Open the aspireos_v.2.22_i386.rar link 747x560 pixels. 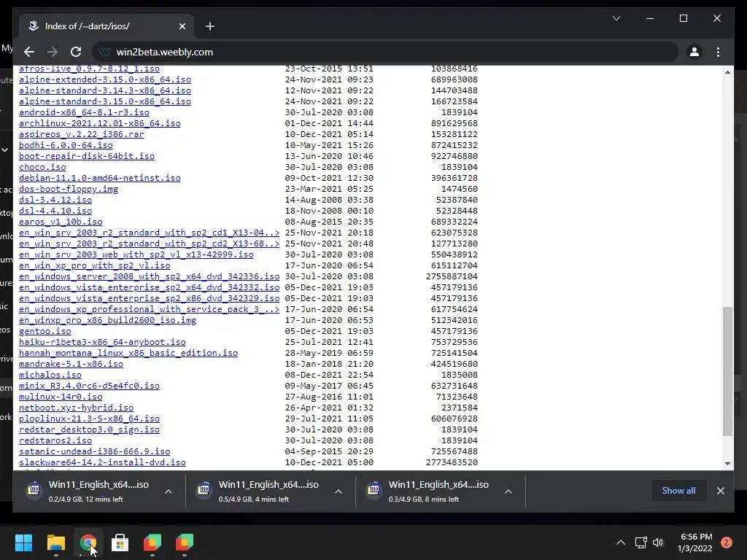(82, 134)
